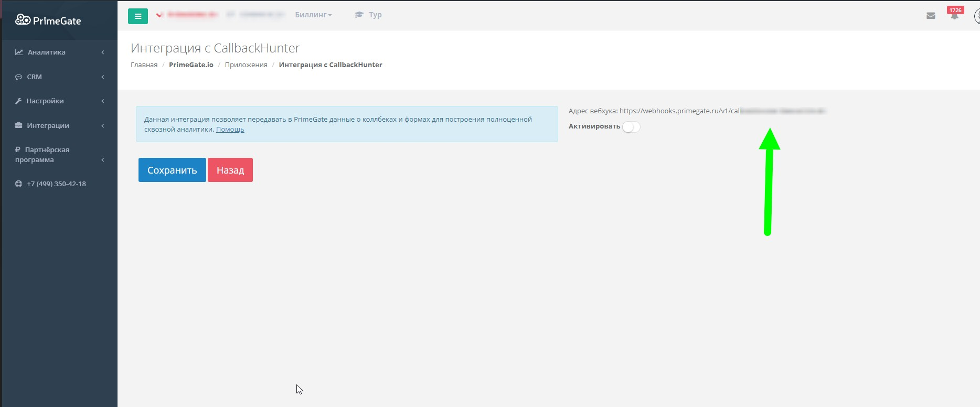The image size is (980, 407).
Task: Click the Активировать label
Action: pyautogui.click(x=594, y=126)
